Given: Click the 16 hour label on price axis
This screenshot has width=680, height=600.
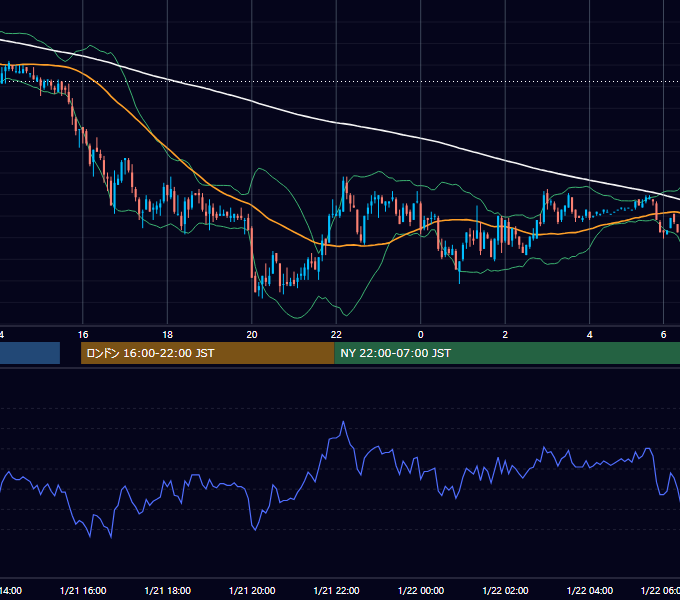Looking at the screenshot, I should (83, 335).
